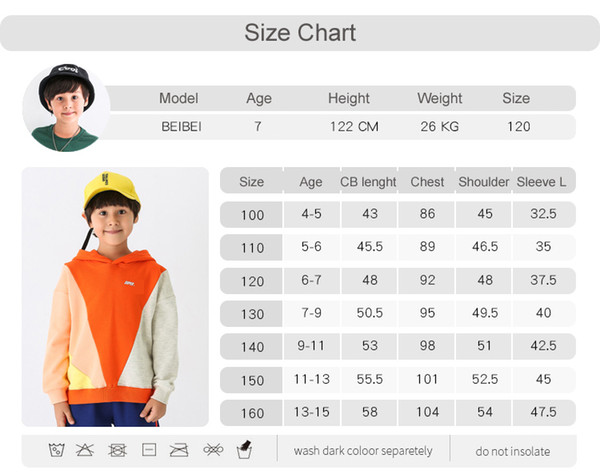Click shoulder value 49.5
Viewport: 600px width, 474px height.
coord(485,313)
